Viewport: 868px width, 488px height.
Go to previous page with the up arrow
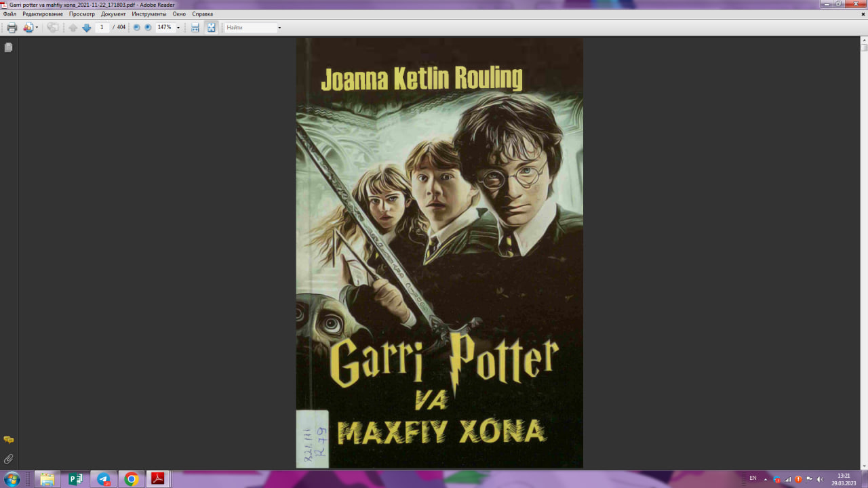pos(72,27)
